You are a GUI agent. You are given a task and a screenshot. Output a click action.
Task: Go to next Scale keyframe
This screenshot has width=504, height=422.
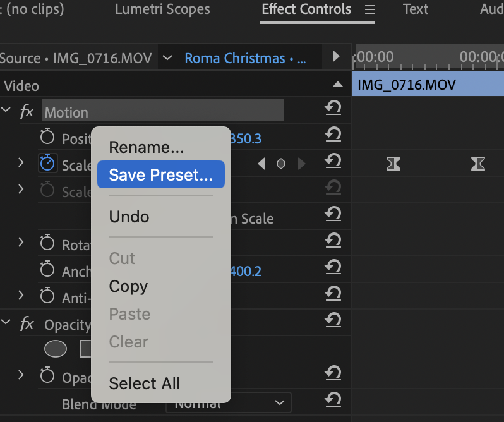coord(301,164)
